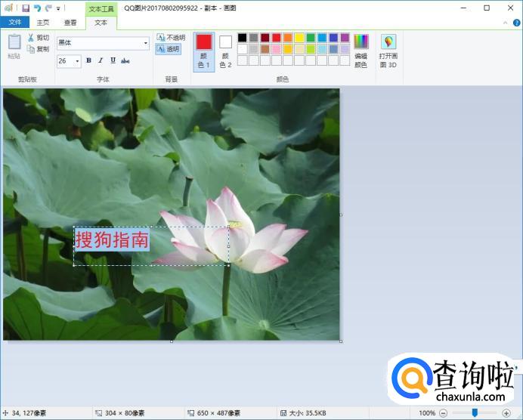Switch to the 查看 (View) tab
Image resolution: width=523 pixels, height=420 pixels.
(x=70, y=23)
